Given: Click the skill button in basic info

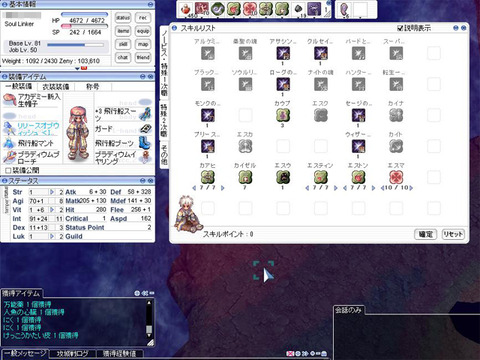Looking at the screenshot, I should click(123, 44).
